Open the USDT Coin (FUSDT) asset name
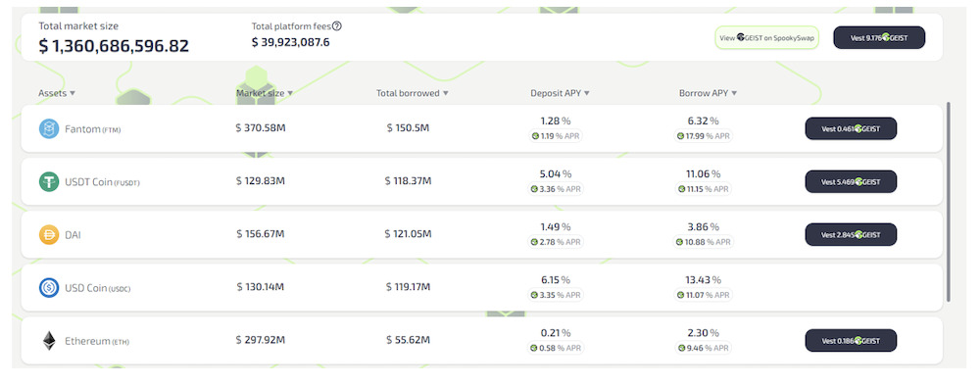Viewport: 980px width, 386px height. click(x=102, y=182)
